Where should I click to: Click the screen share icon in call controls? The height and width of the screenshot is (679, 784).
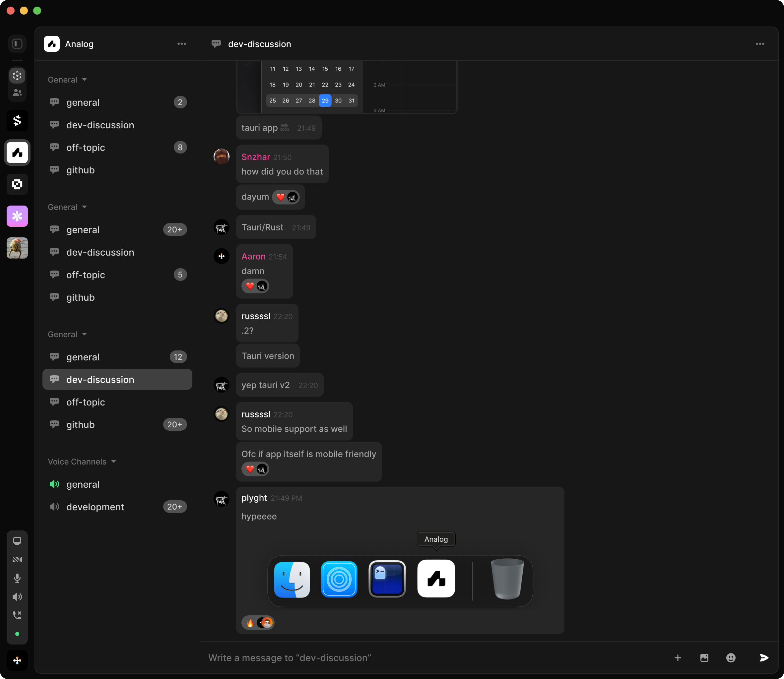pos(17,541)
